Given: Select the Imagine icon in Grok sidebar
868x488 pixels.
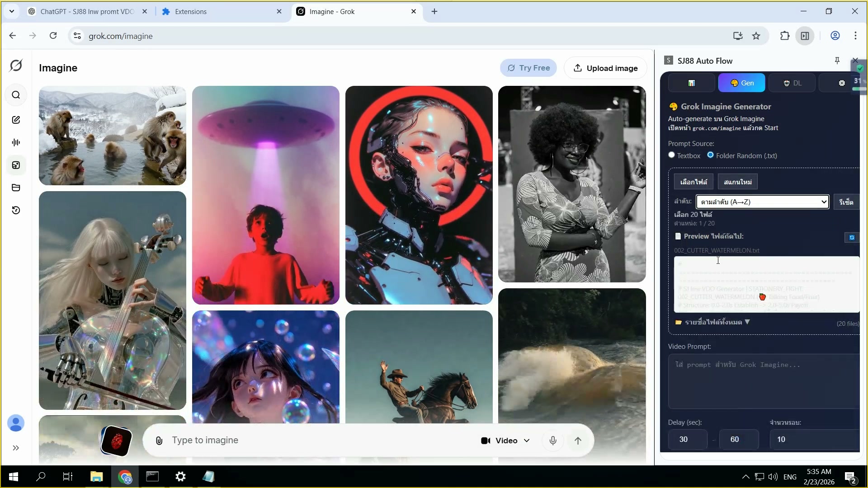Looking at the screenshot, I should click(x=16, y=165).
